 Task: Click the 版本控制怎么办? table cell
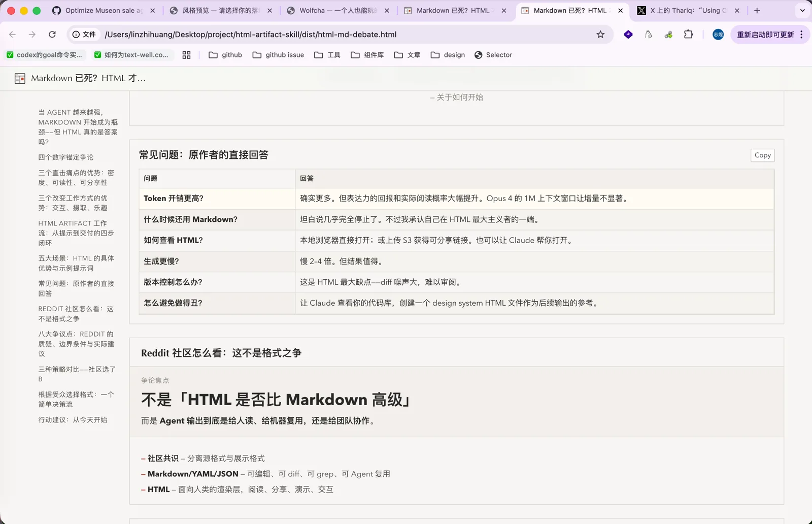217,282
